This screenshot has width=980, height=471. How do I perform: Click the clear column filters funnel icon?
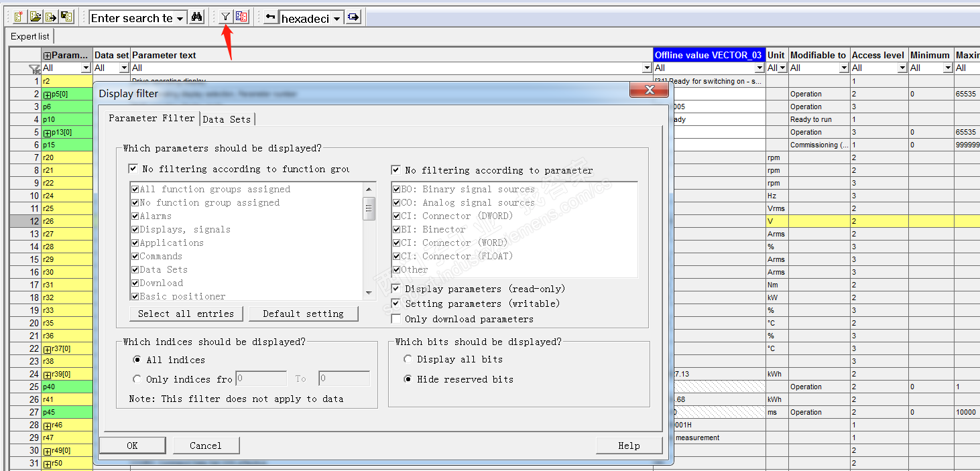click(35, 68)
